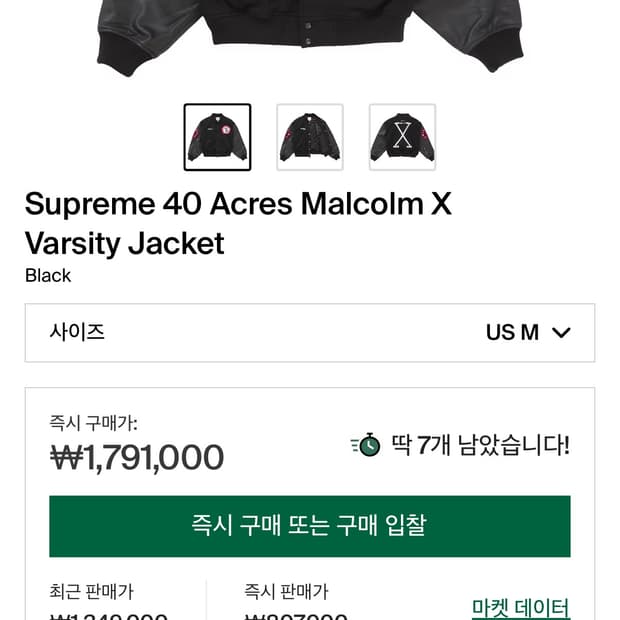This screenshot has height=620, width=620.
Task: Click the 즉시 판매가 label
Action: (x=286, y=591)
